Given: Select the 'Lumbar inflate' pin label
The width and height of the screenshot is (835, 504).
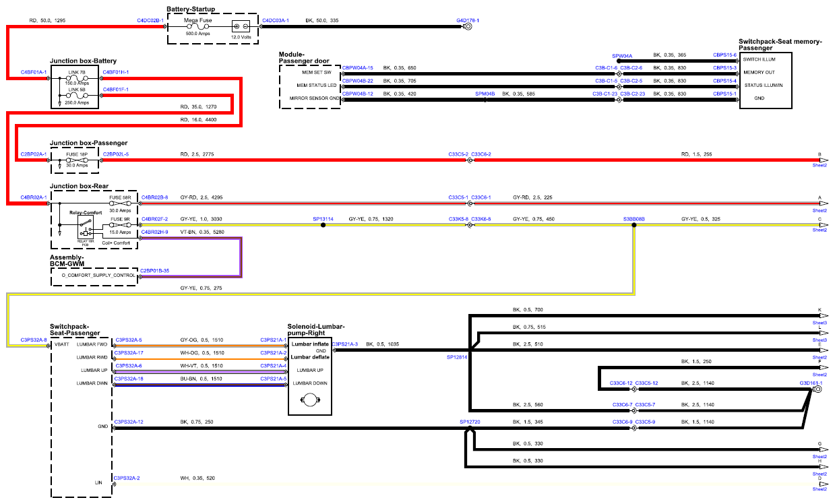Looking at the screenshot, I should [311, 344].
